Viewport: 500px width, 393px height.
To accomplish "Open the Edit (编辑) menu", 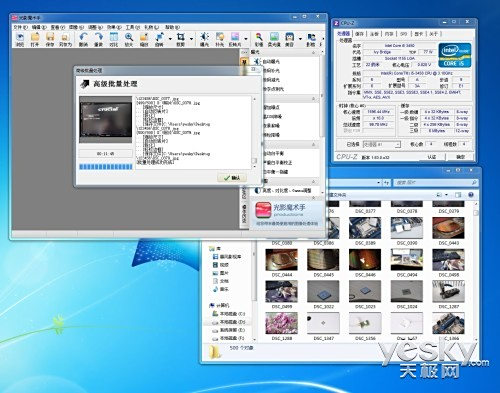I will 39,27.
